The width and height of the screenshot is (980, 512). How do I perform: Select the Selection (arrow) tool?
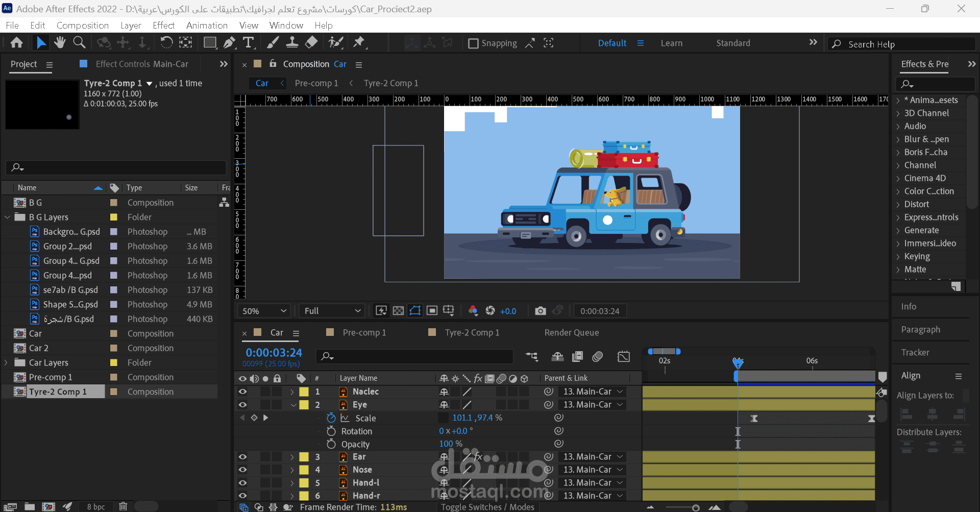coord(41,43)
